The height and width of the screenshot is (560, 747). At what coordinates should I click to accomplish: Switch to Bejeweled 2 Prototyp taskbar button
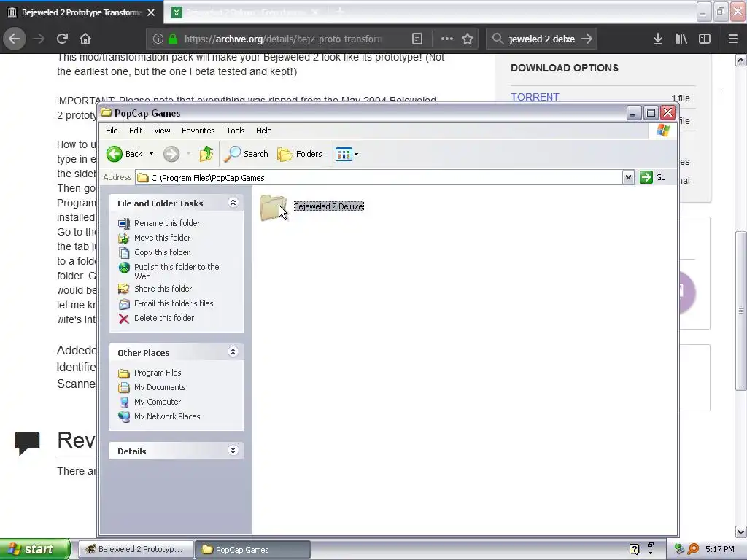pos(135,550)
